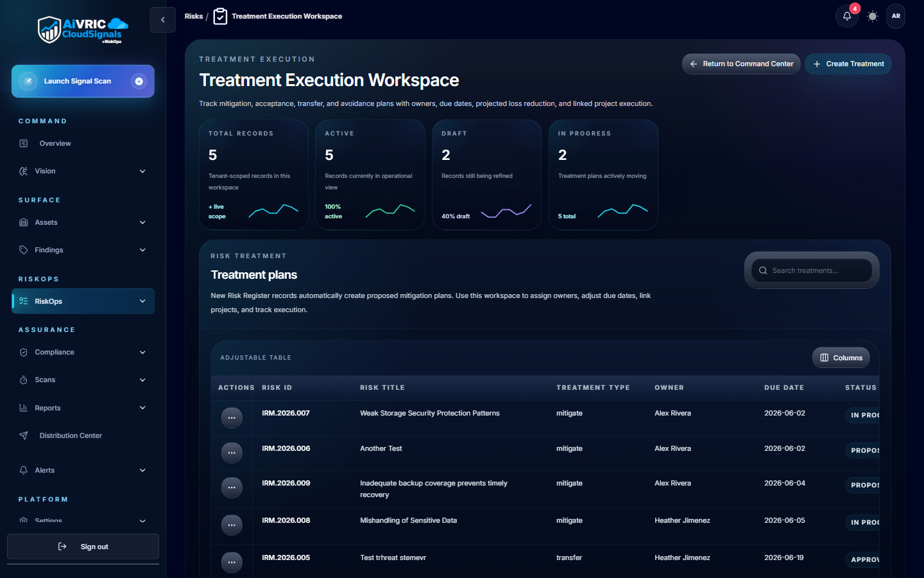Open actions menu for IRM.2026.009
This screenshot has height=578, width=924.
click(x=232, y=487)
